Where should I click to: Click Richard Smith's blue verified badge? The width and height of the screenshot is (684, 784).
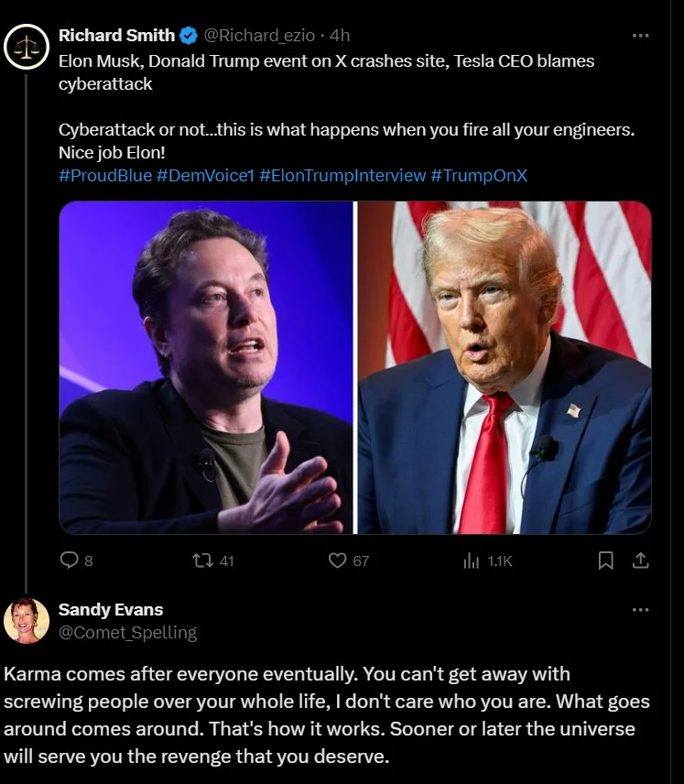188,35
